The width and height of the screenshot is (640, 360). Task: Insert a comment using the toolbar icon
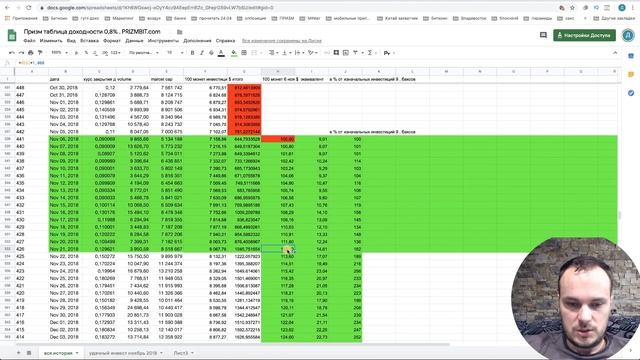[336, 53]
